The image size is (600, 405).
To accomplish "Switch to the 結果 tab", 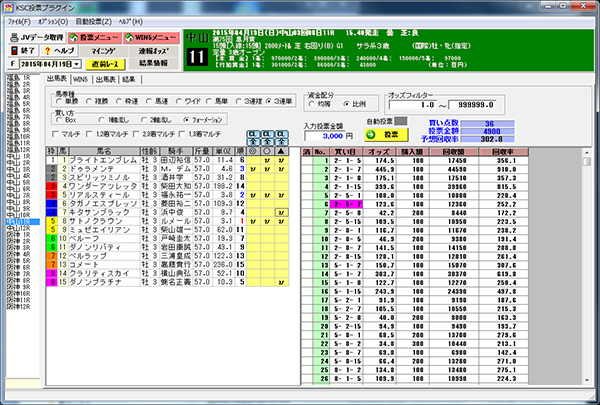I will [129, 79].
